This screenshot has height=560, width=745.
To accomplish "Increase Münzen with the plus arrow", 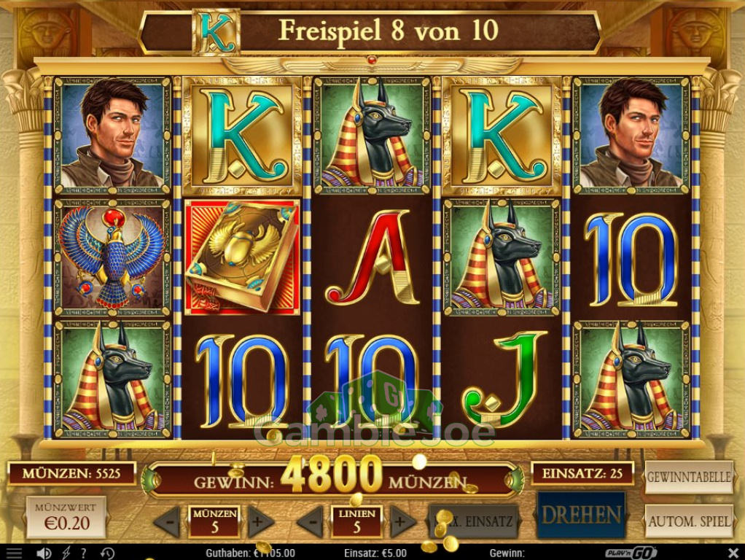I will point(260,521).
